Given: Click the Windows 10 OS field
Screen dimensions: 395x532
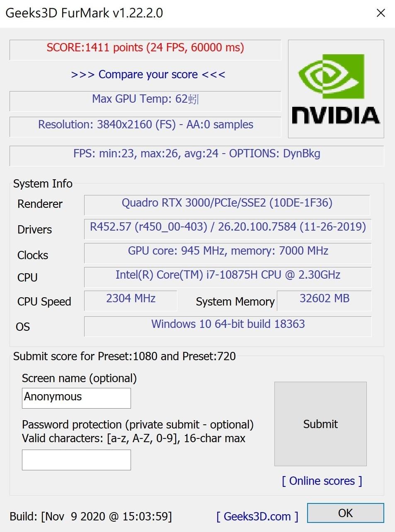Looking at the screenshot, I should pos(228,326).
